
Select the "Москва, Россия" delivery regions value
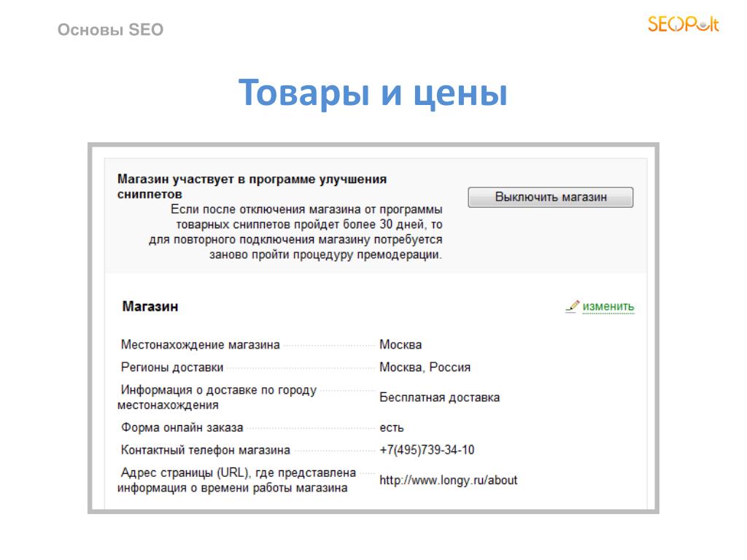[x=425, y=367]
